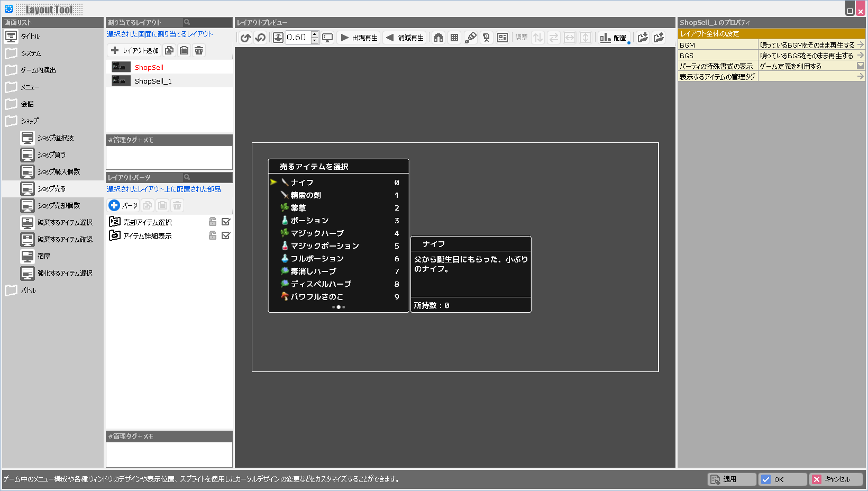Click the 配置 alignment chart button

614,38
